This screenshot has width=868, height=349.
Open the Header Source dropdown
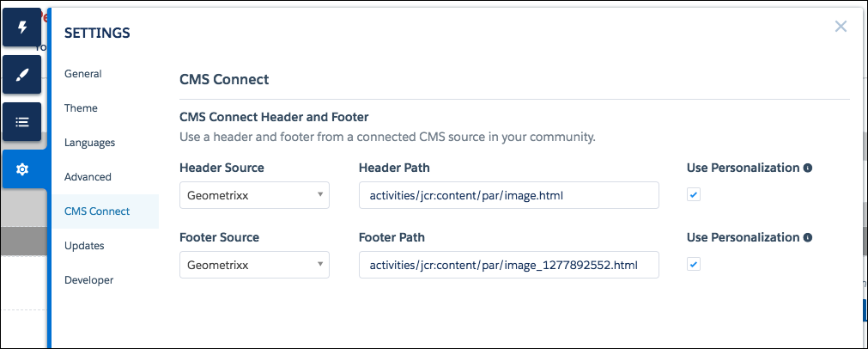click(255, 195)
